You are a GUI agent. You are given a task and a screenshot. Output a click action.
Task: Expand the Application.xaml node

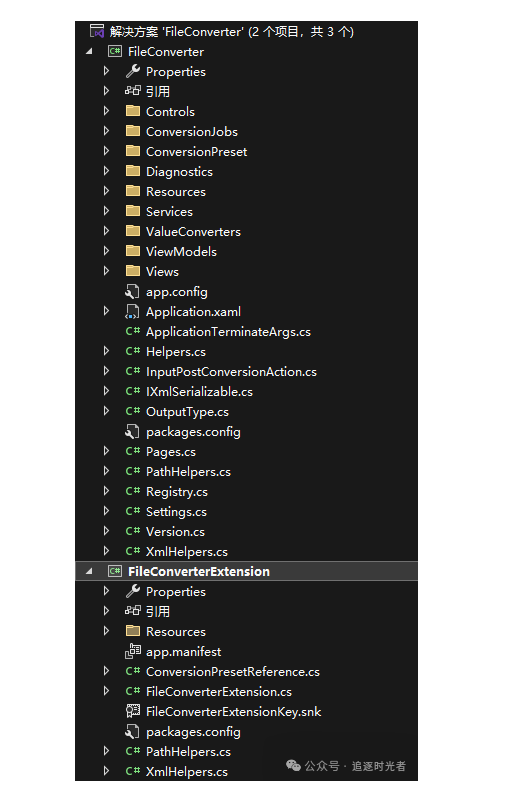106,311
